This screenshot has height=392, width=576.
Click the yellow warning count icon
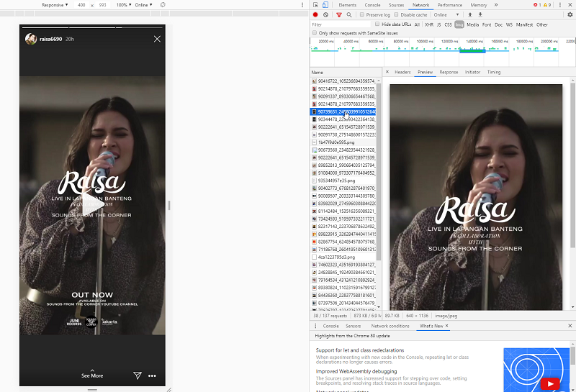click(547, 5)
